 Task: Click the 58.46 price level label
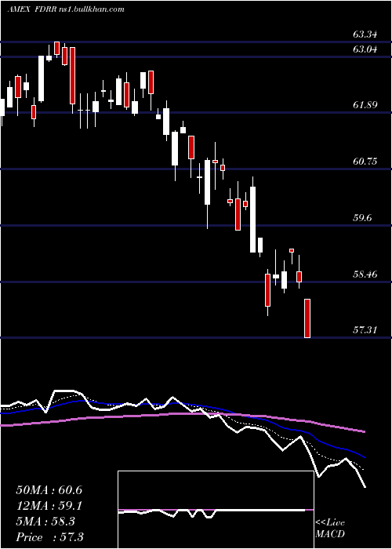click(365, 274)
